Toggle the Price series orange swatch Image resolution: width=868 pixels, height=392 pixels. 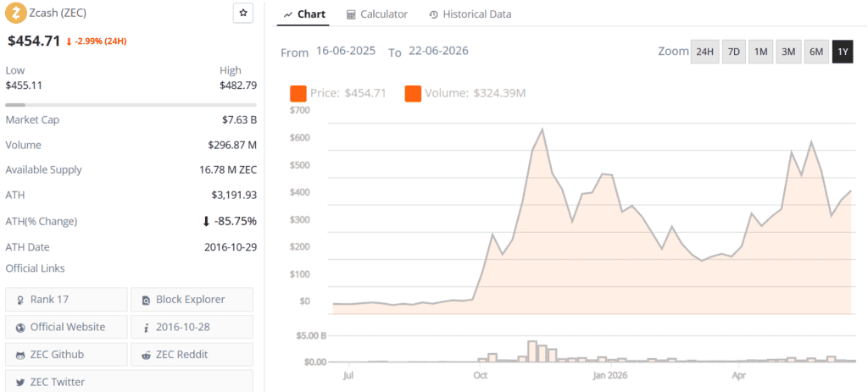[298, 94]
